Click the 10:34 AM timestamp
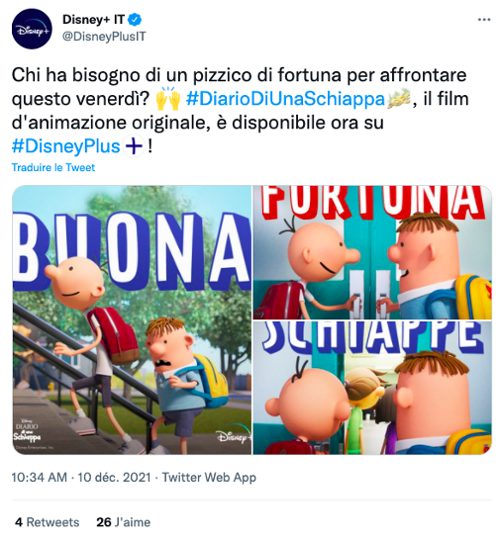 [39, 478]
